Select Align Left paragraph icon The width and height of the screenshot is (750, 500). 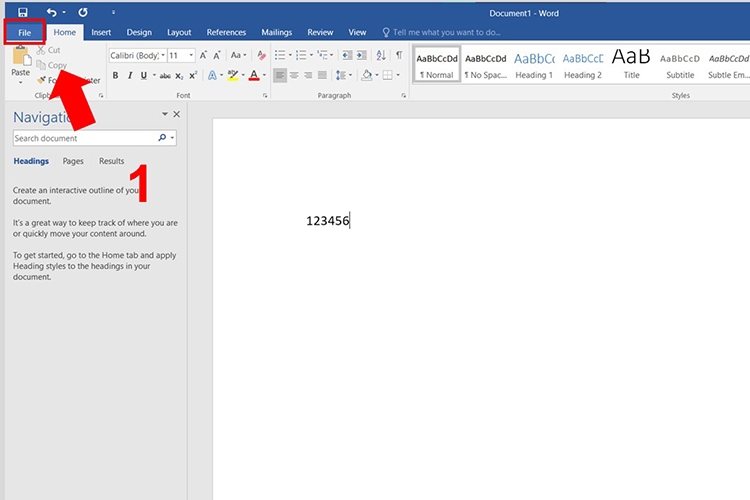point(280,75)
